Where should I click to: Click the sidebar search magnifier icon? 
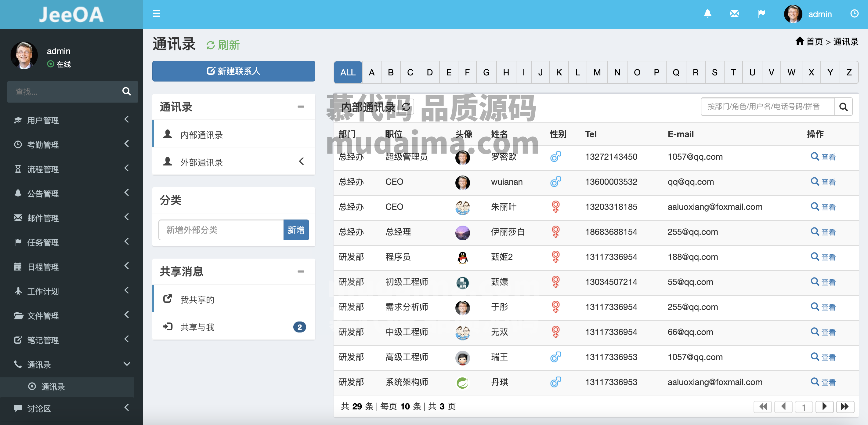tap(126, 91)
